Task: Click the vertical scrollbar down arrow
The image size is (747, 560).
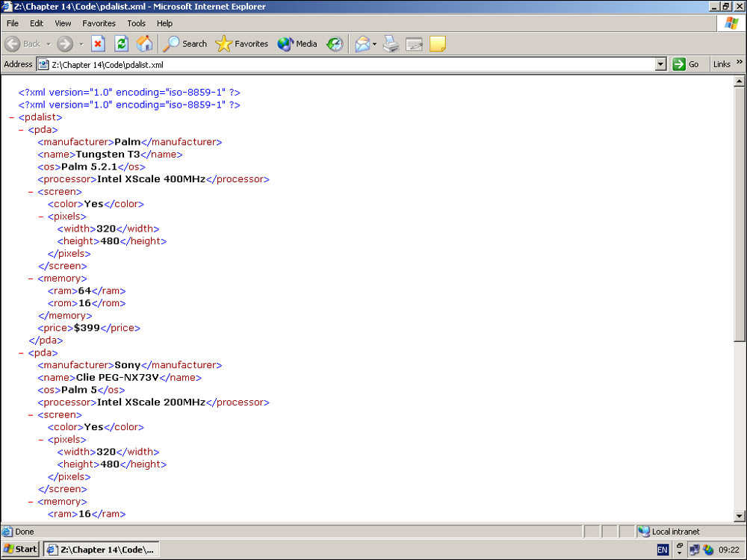Action: click(740, 515)
